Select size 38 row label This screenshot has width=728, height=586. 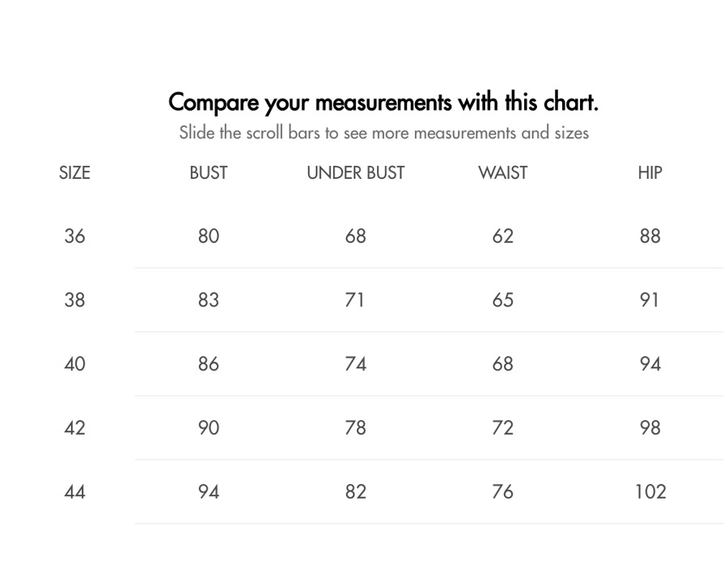(x=74, y=299)
